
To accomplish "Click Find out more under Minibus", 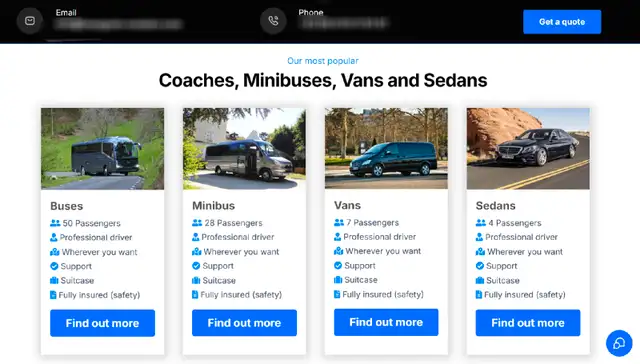I will pyautogui.click(x=244, y=323).
